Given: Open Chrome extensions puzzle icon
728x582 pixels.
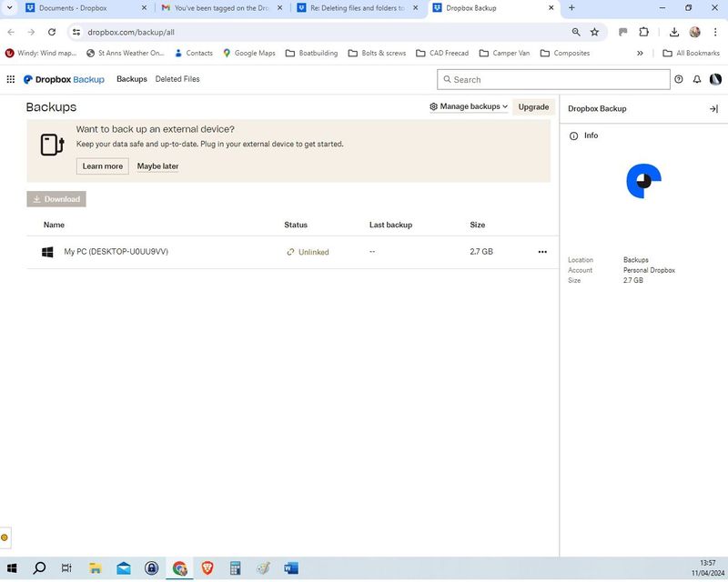Looking at the screenshot, I should [644, 32].
